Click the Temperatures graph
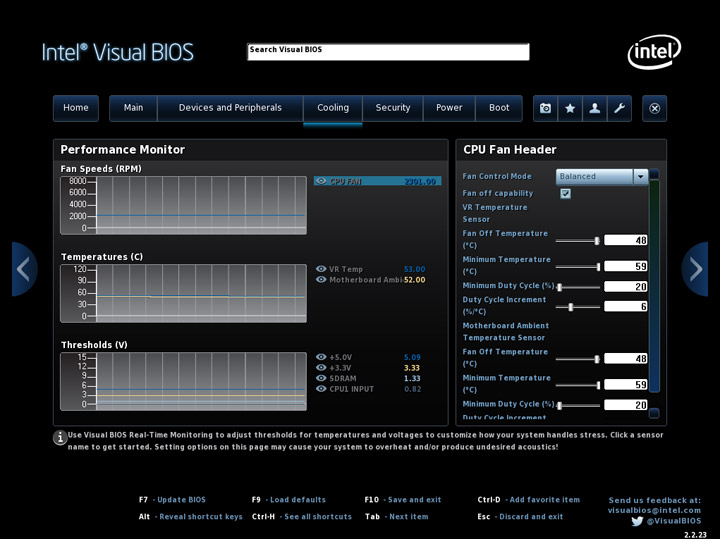Viewport: 720px width, 539px height. 184,293
